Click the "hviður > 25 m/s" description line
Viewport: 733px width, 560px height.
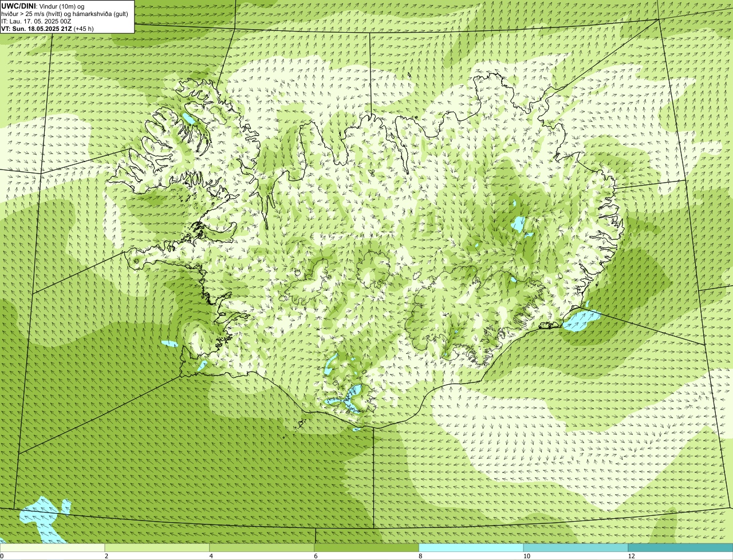pyautogui.click(x=65, y=14)
